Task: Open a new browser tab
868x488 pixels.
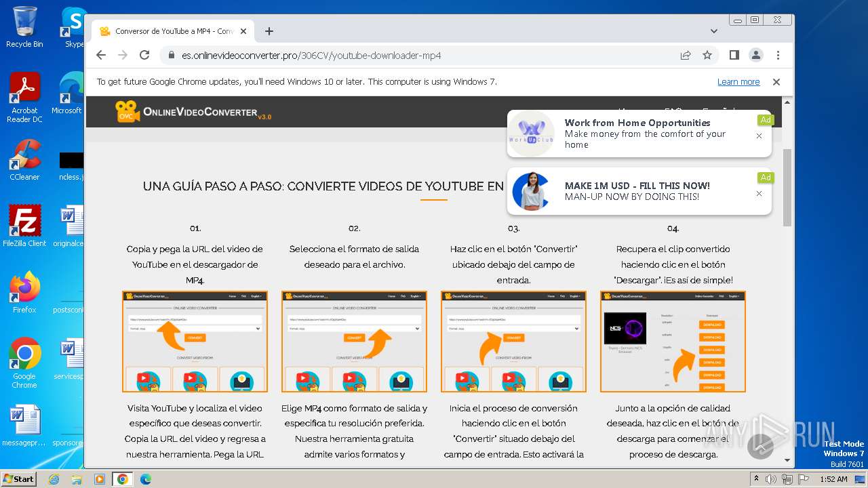Action: (269, 31)
